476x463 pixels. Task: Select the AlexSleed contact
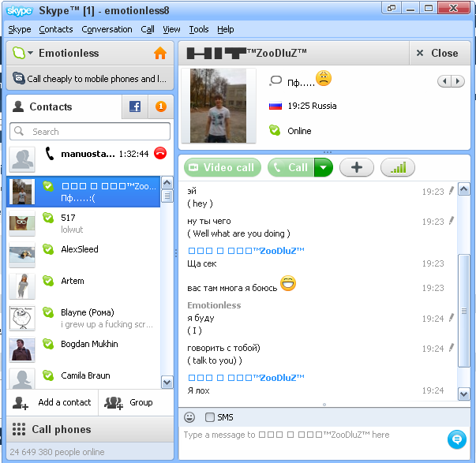point(84,255)
